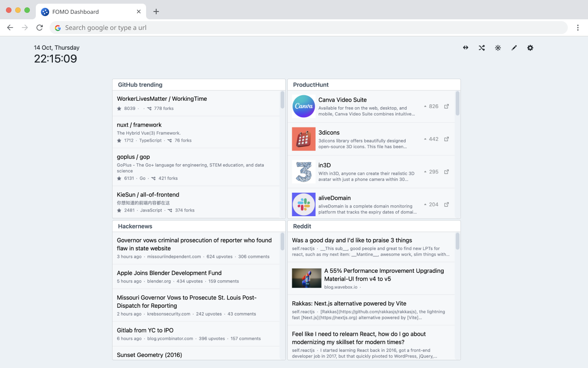Click the horizontal resize arrows icon
Screen dimensions: 588x368
465,47
